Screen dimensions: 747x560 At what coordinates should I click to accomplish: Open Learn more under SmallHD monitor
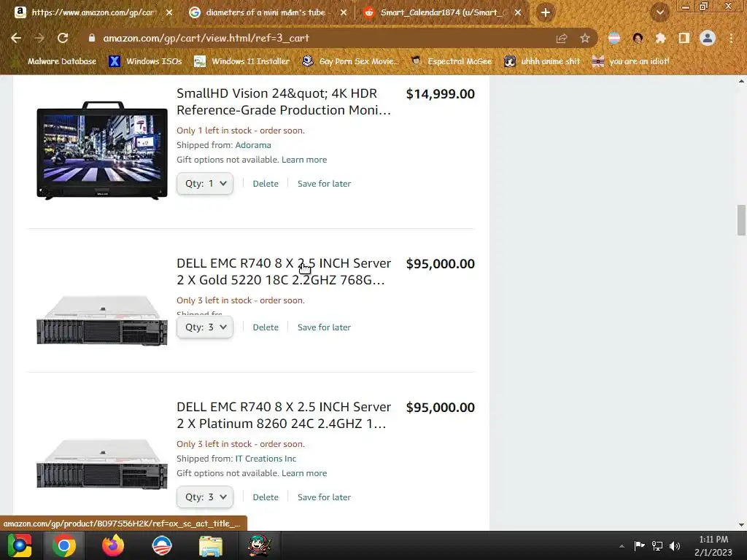pos(304,160)
